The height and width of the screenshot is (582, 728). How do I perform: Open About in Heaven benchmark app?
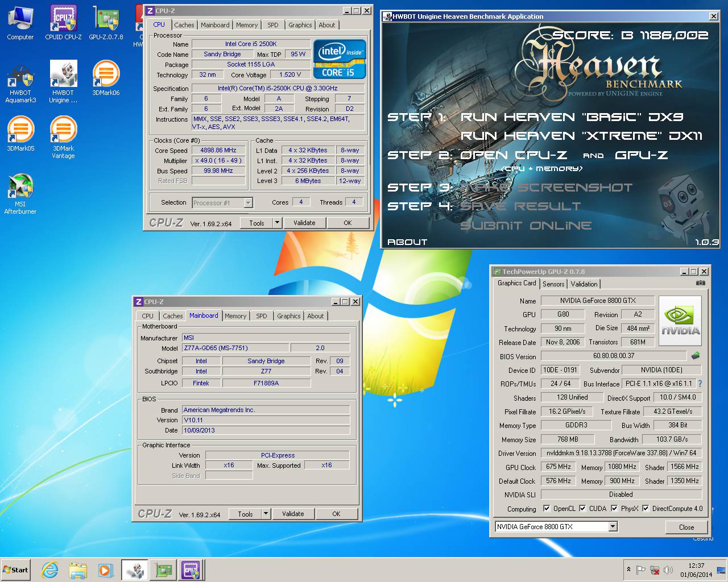pos(407,242)
